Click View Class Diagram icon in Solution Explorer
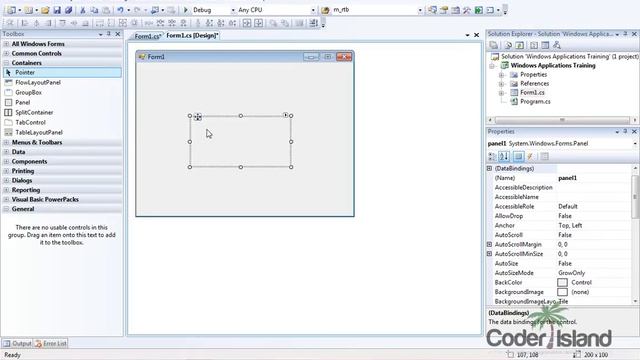 (x=557, y=45)
